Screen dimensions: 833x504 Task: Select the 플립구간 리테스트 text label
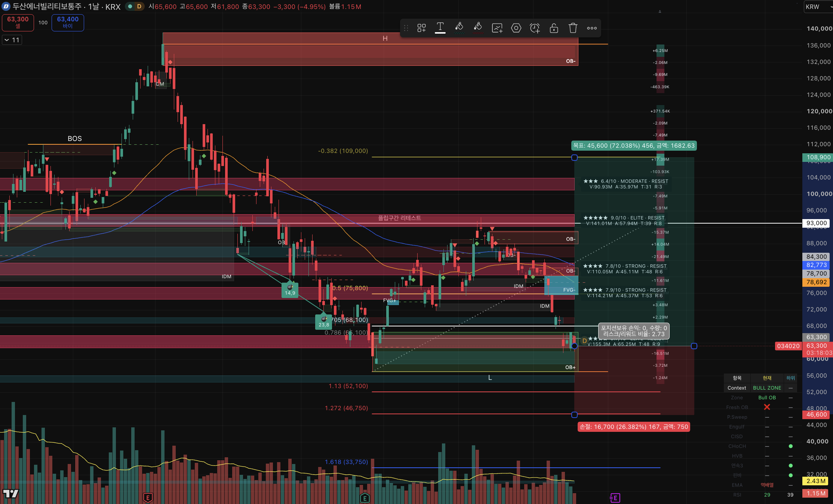click(399, 218)
